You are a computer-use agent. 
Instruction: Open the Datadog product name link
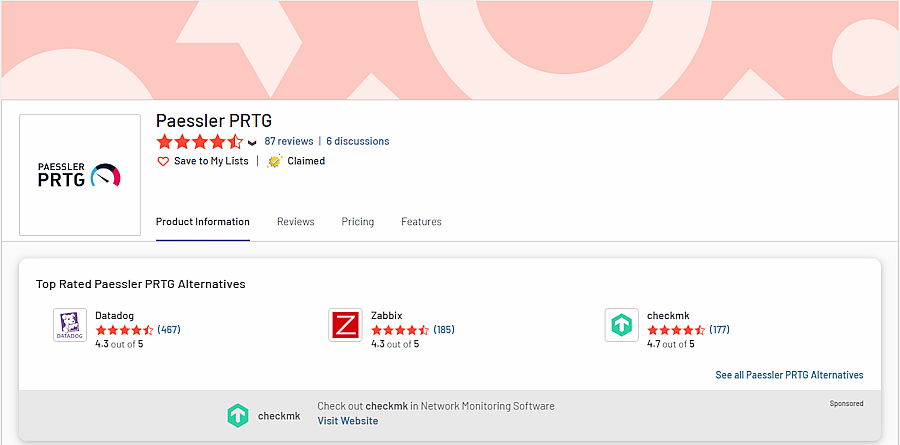115,315
